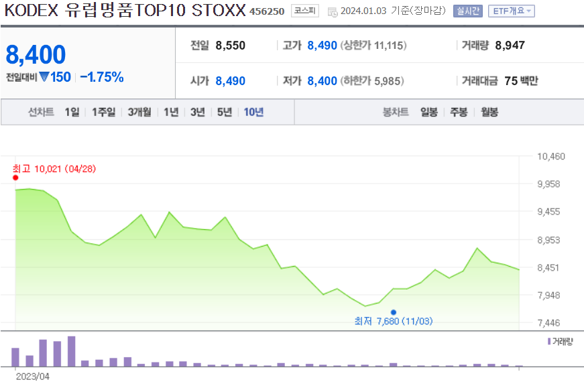Select the 1주일 line chart tab
Image resolution: width=584 pixels, height=392 pixels.
(x=103, y=112)
